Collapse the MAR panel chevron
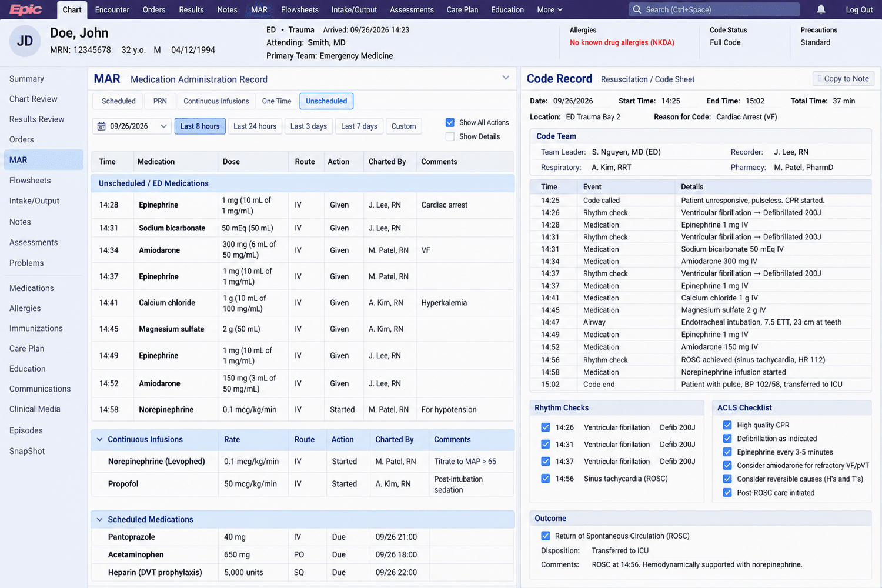This screenshot has height=588, width=882. (506, 78)
